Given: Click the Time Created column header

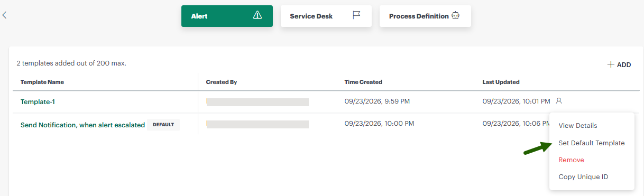Looking at the screenshot, I should click(363, 82).
